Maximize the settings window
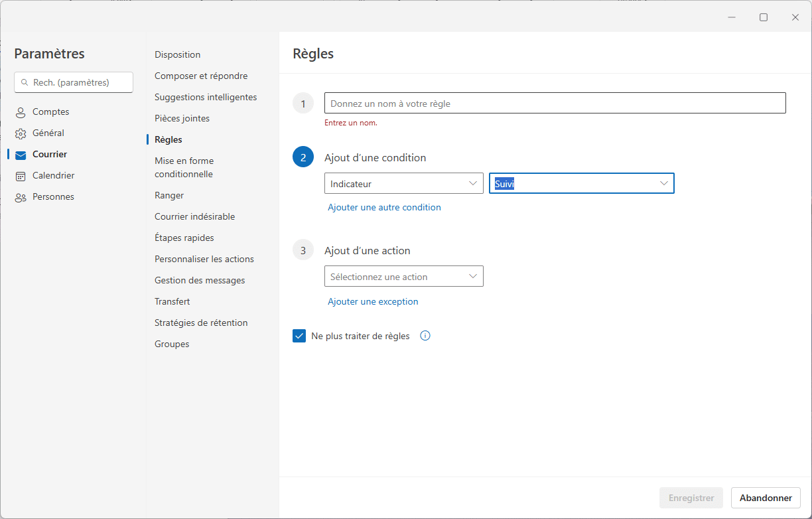The width and height of the screenshot is (812, 519). tap(764, 17)
